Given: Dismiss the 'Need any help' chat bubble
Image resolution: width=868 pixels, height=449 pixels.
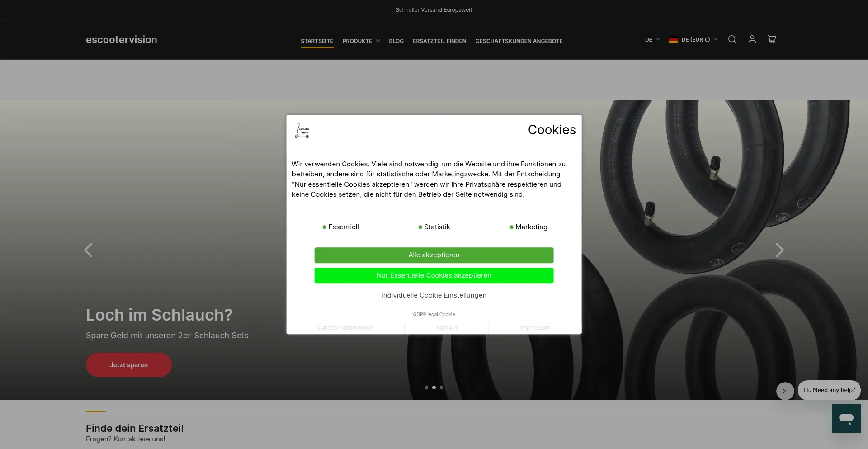Looking at the screenshot, I should [785, 391].
